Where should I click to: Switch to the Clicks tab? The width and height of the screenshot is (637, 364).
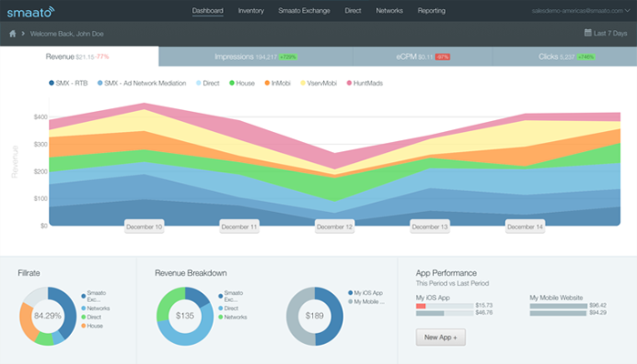[x=565, y=56]
